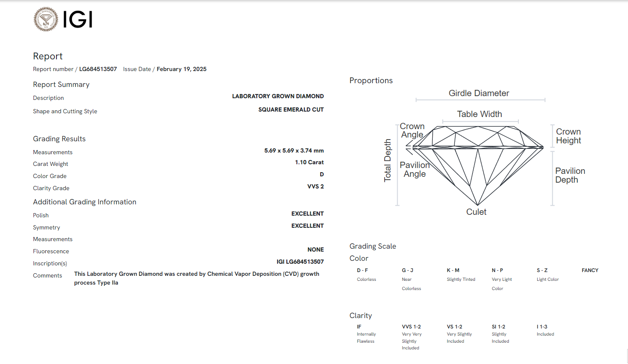Click the IGI LG684513507 inscription value

(x=300, y=262)
